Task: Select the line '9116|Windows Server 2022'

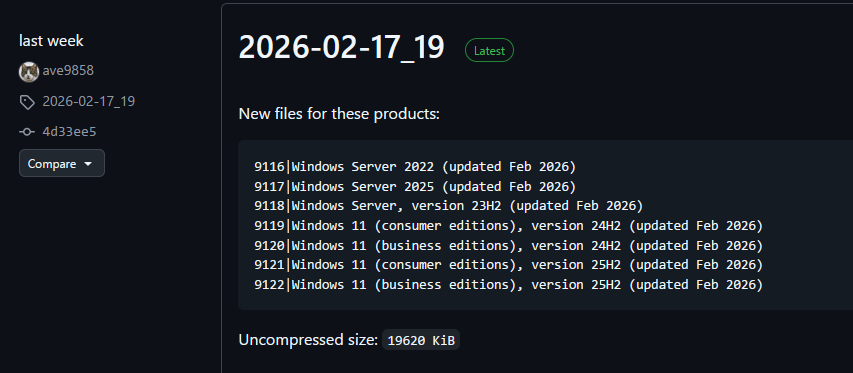Action: coord(415,166)
